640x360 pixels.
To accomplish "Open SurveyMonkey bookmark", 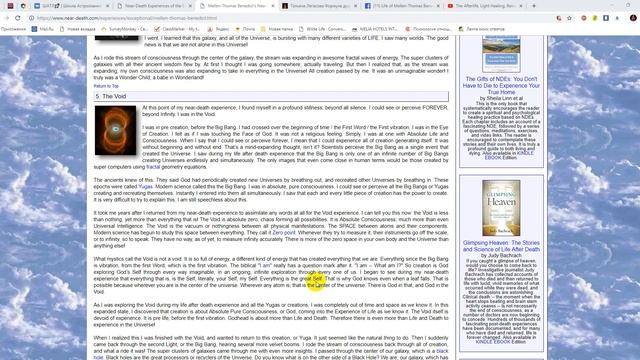I will 124,29.
